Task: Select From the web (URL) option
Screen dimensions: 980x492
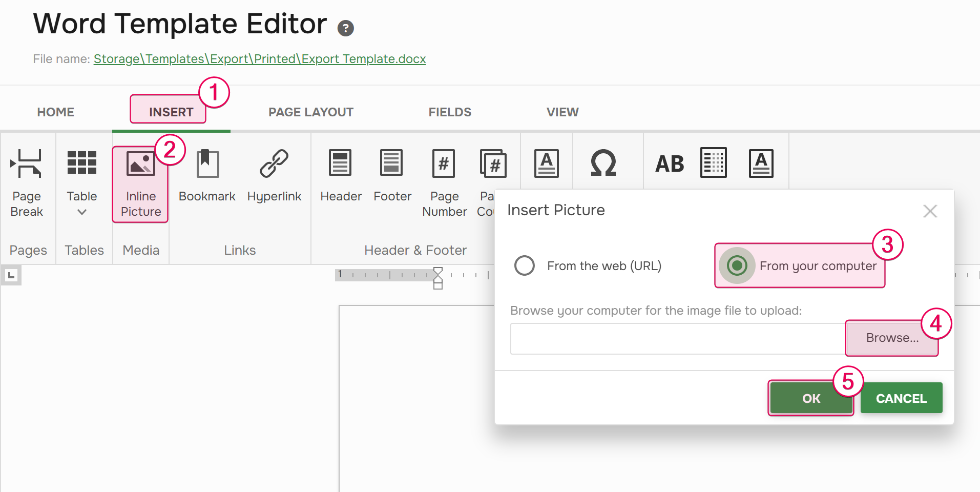Action: pos(588,265)
